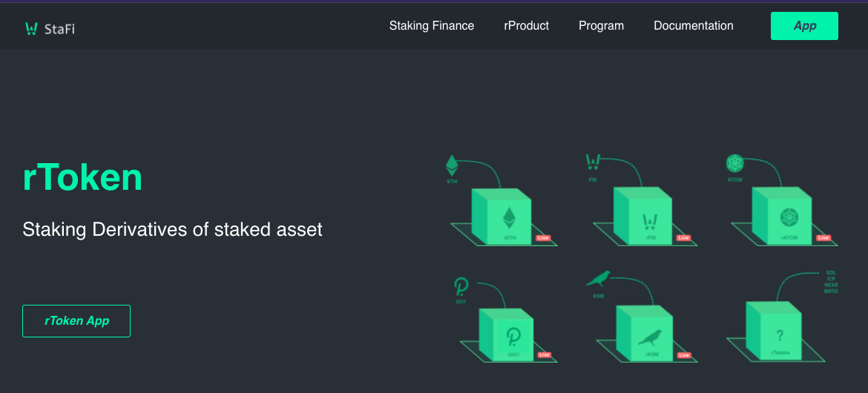Click the FIS token icon

[593, 162]
